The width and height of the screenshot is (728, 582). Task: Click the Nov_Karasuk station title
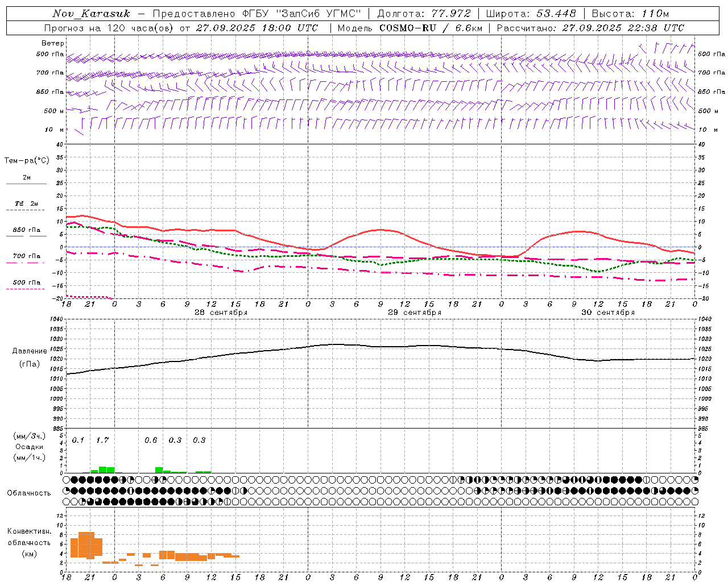tap(92, 14)
